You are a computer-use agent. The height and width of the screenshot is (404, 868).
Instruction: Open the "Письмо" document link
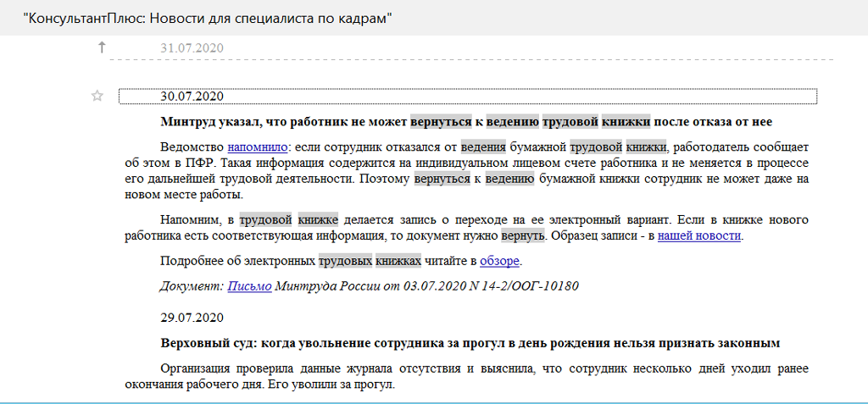[x=250, y=286]
